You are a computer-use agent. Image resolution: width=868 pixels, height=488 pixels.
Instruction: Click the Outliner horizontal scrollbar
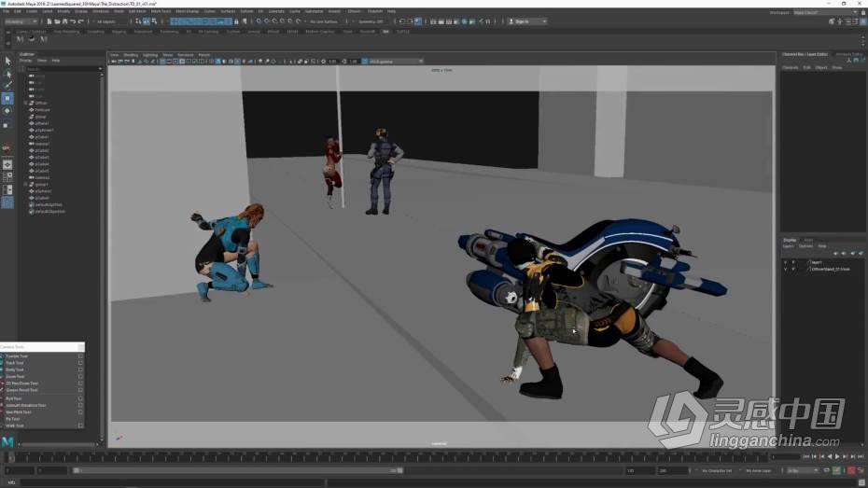point(58,444)
